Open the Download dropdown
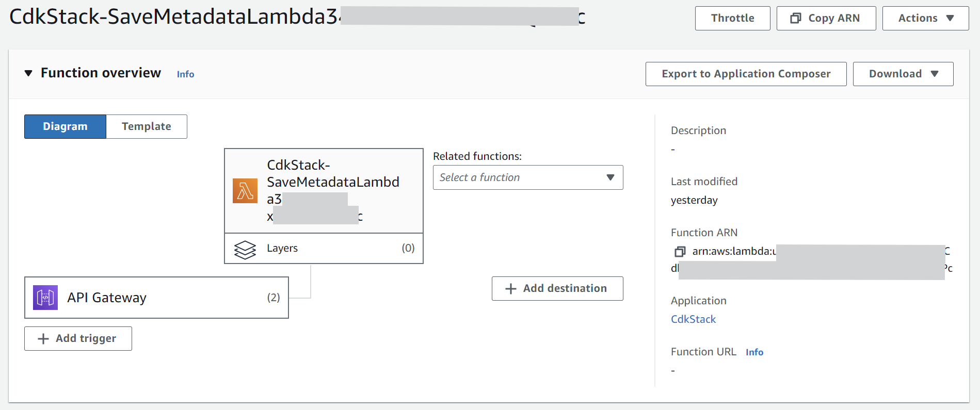 903,74
